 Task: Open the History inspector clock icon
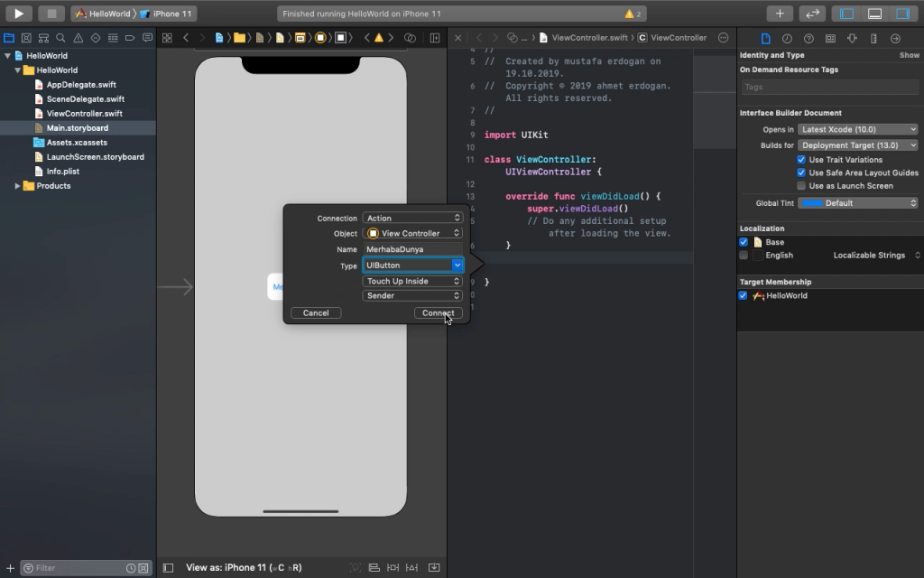pyautogui.click(x=788, y=38)
